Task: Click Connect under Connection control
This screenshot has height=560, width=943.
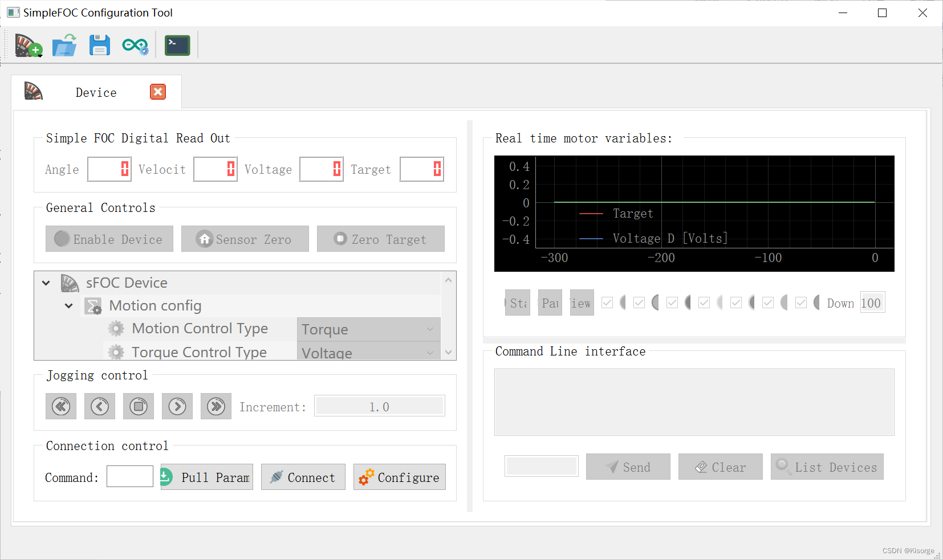Action: 303,477
